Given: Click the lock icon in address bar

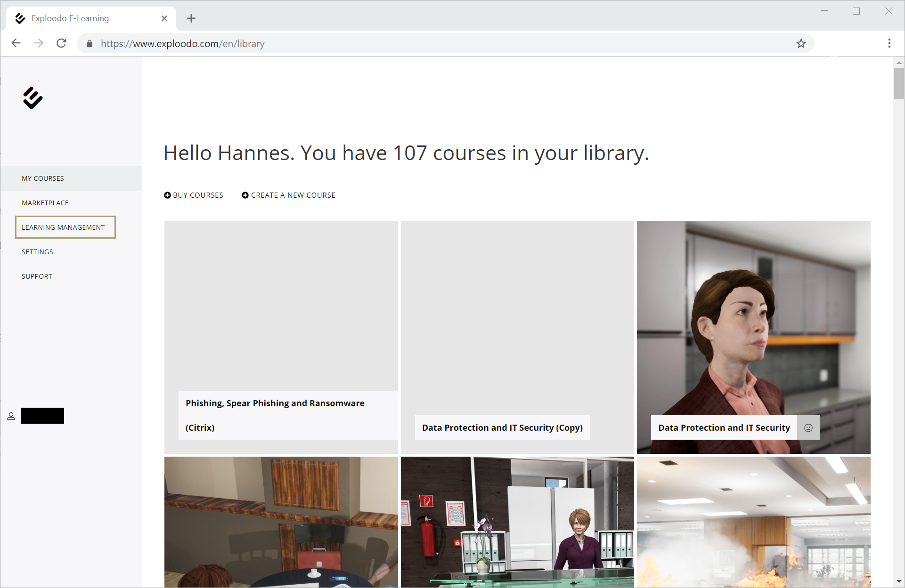Looking at the screenshot, I should coord(90,44).
